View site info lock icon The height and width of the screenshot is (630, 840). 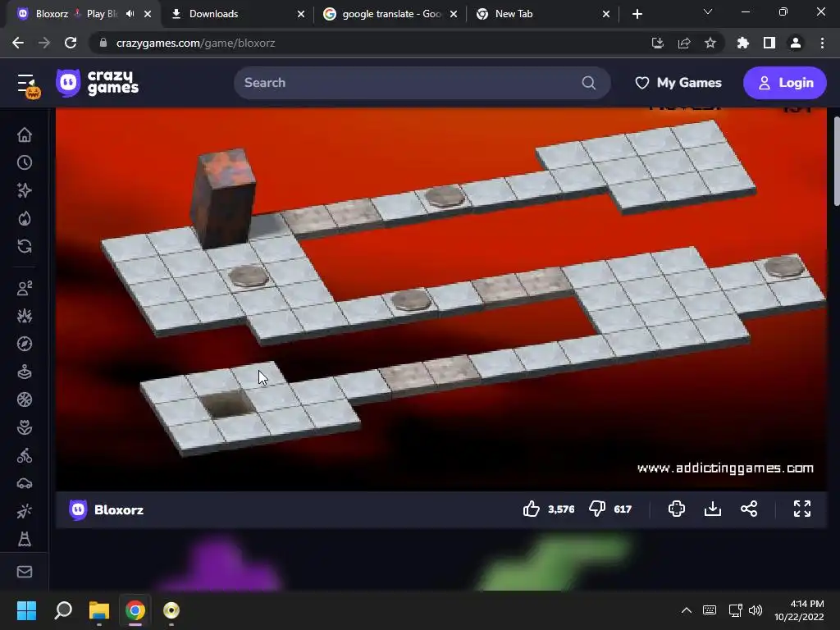103,43
